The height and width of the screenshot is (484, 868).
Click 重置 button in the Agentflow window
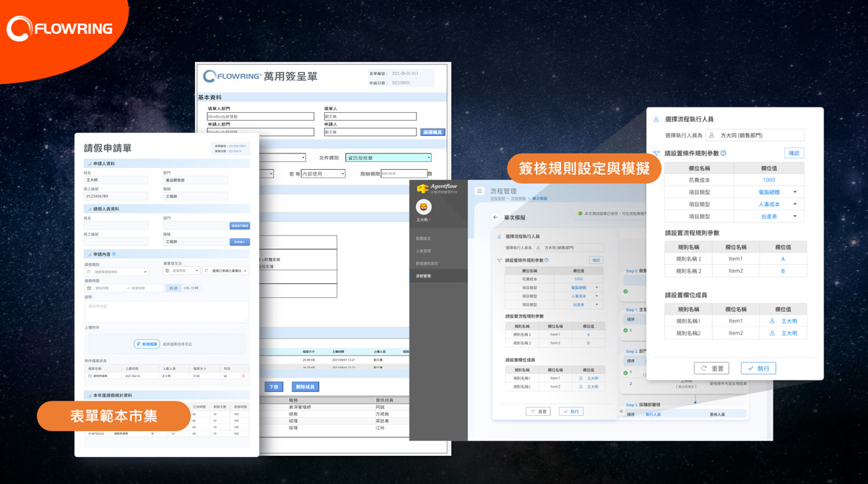(x=538, y=411)
